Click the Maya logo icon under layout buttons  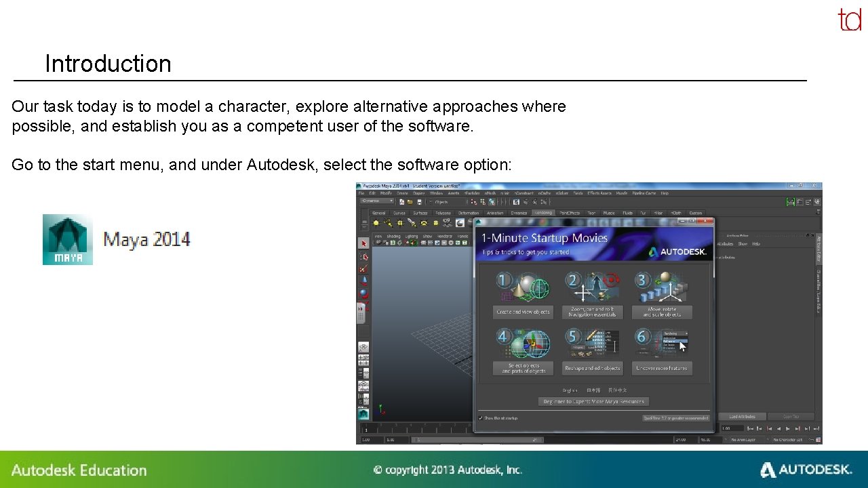[363, 413]
